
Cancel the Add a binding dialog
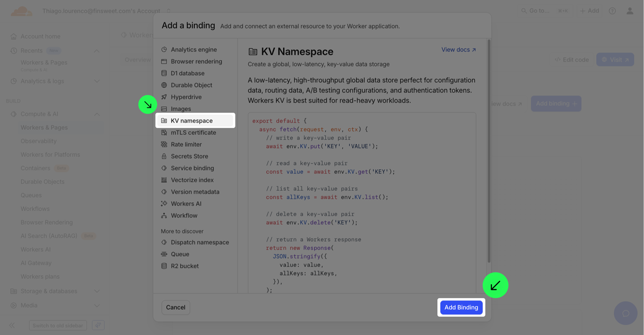176,307
